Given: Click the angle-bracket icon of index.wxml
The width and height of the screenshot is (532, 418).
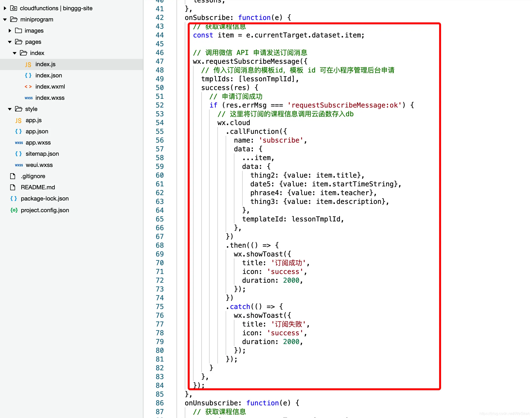Looking at the screenshot, I should click(x=28, y=87).
